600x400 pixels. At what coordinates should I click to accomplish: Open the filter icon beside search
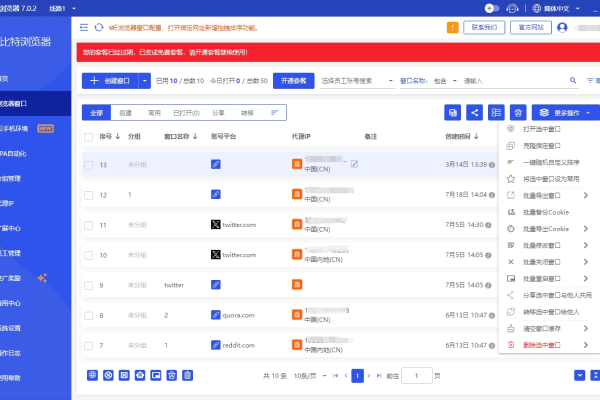(x=590, y=80)
